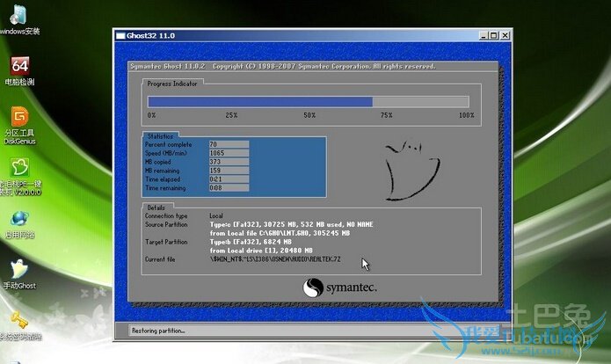Click the Percent complete value 70

229,144
